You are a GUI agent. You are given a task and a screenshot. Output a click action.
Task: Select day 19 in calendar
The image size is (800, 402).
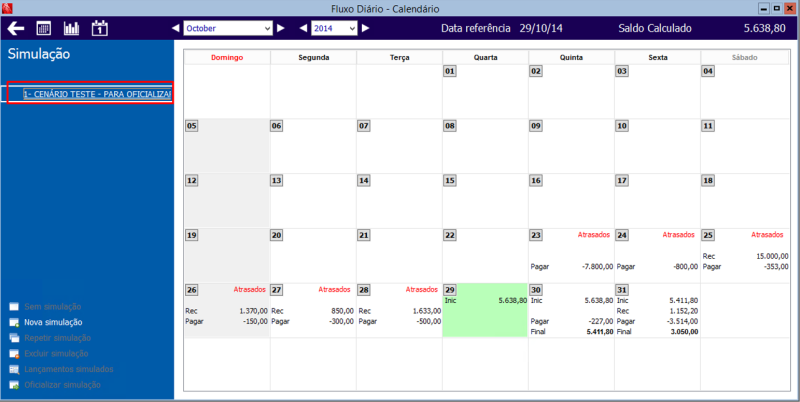(191, 235)
